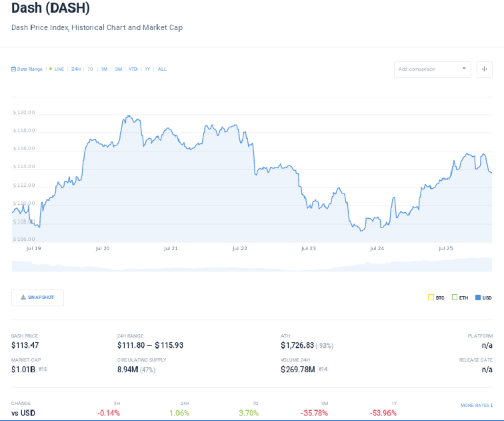Screen dimensions: 504x421
Task: Click the chart range navigator strip
Action: [x=252, y=264]
